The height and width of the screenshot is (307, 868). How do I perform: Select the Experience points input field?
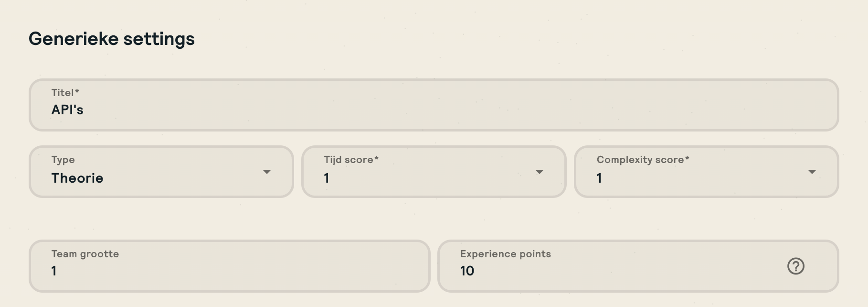[611, 271]
